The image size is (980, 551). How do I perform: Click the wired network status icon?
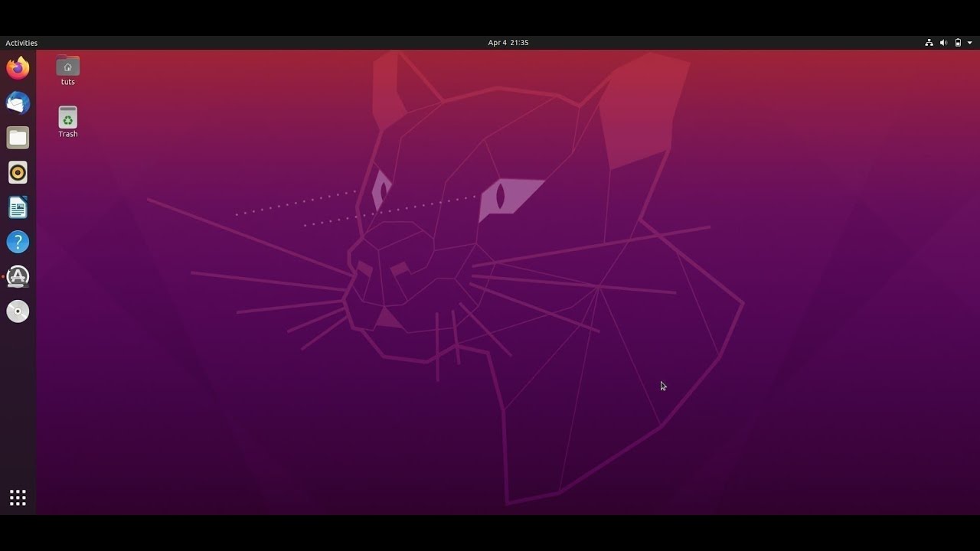point(929,43)
